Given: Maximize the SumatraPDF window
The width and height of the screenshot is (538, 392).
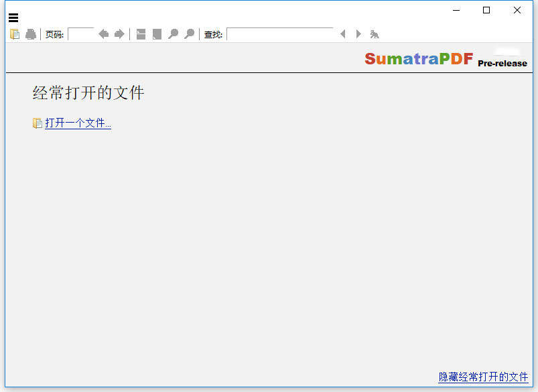Looking at the screenshot, I should click(486, 10).
